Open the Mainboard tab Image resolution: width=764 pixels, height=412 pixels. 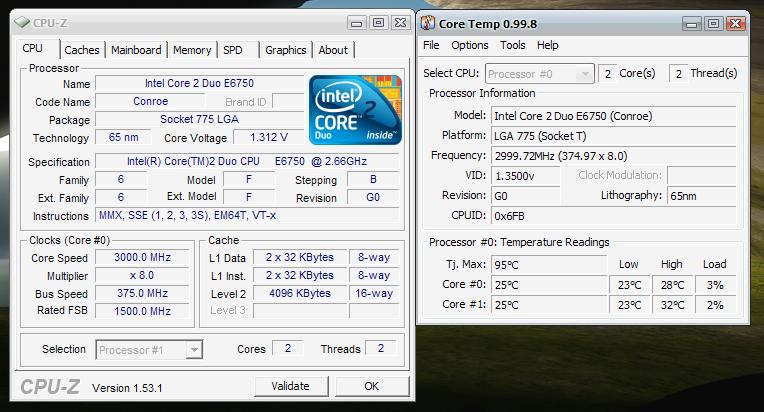(x=136, y=50)
